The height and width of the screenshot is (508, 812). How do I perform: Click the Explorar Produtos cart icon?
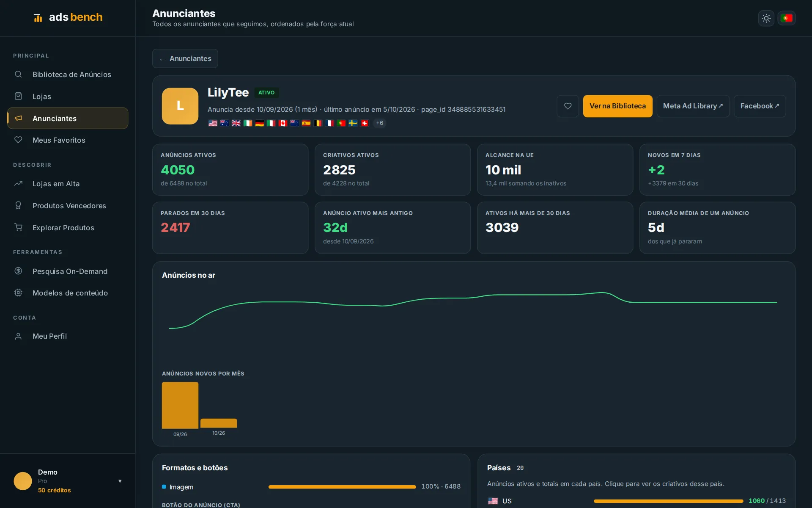click(18, 227)
